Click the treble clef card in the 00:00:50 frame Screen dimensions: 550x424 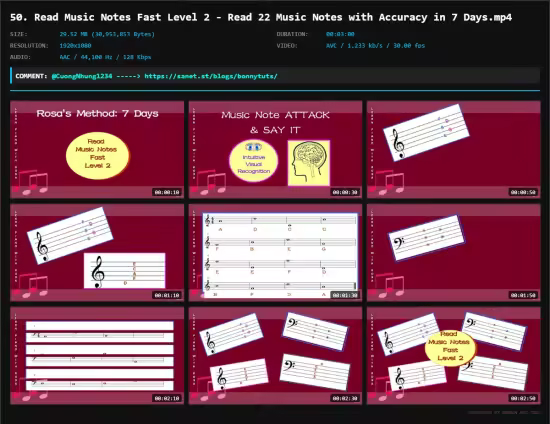(x=426, y=133)
